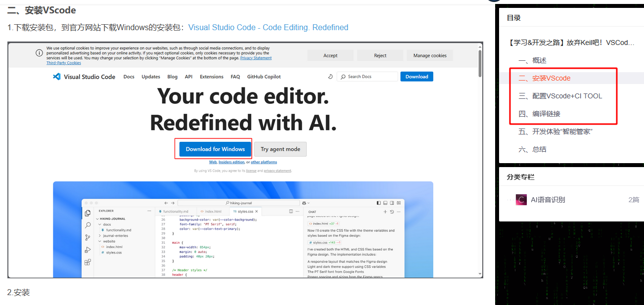Open the Copilot icon dropdown in title bar
Viewport: 644px width, 305px height.
[x=305, y=203]
